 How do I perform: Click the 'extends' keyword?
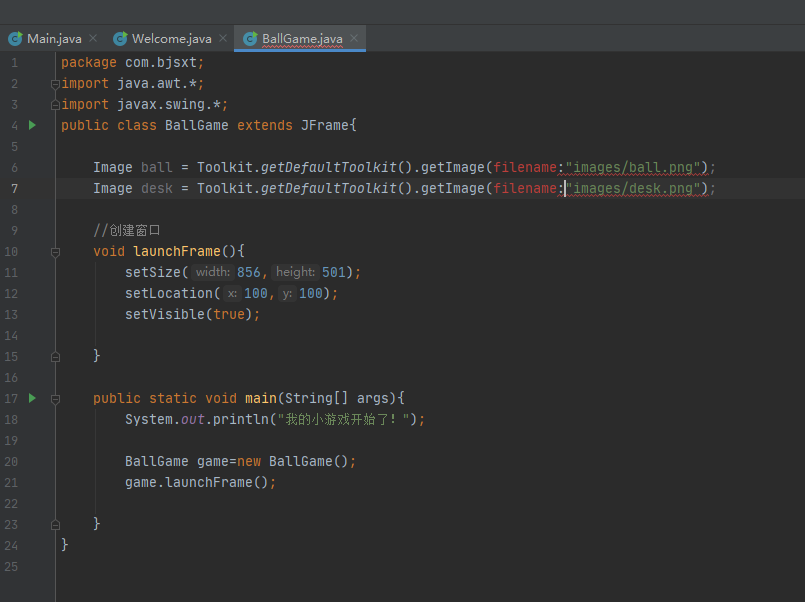coord(264,126)
